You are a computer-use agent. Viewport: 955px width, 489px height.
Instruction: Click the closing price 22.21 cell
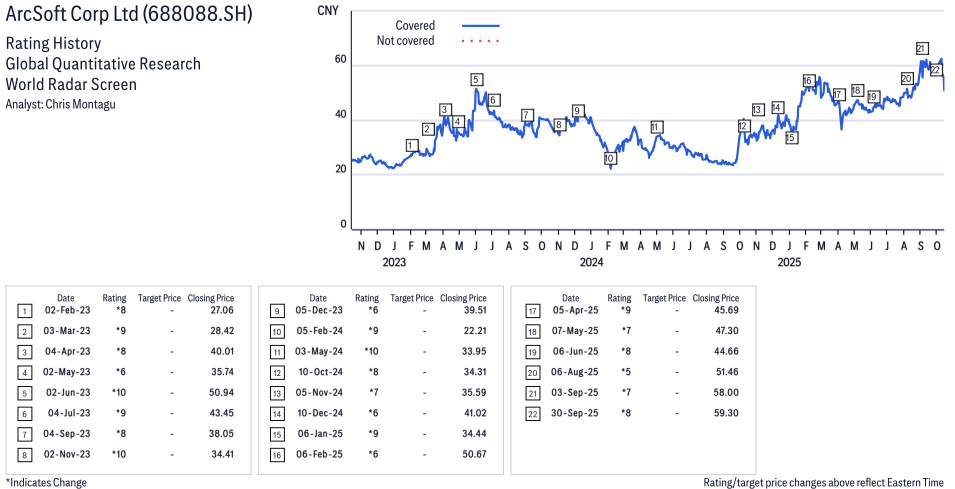[x=466, y=331]
